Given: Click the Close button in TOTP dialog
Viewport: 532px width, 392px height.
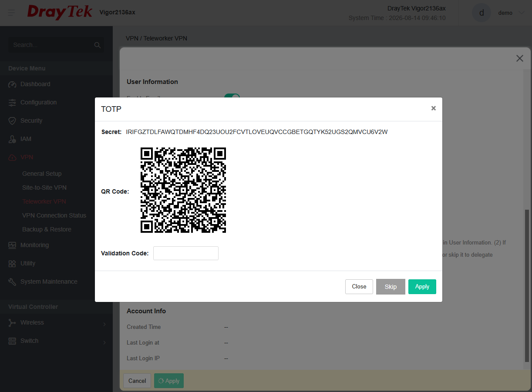Looking at the screenshot, I should click(x=359, y=287).
